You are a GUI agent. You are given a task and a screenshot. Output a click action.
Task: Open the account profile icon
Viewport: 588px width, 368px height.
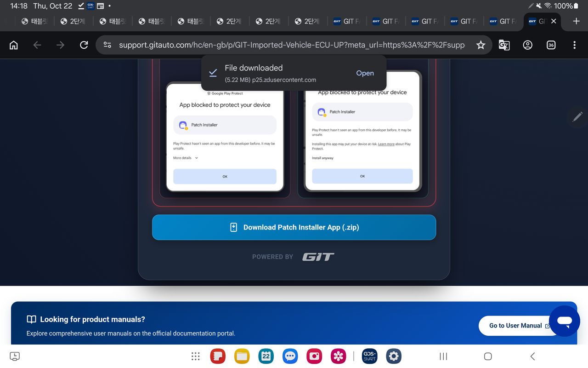click(x=528, y=45)
